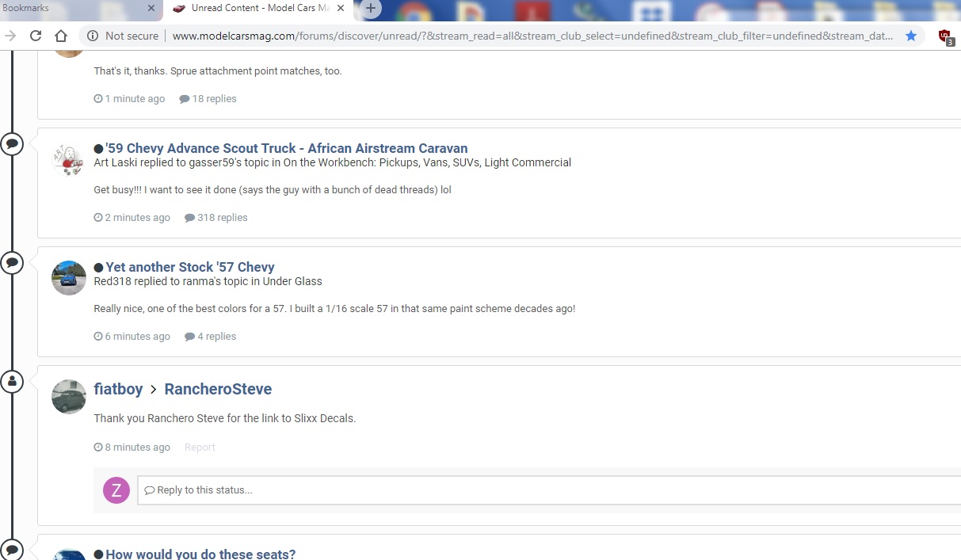Open a new browser tab
961x560 pixels.
[371, 9]
